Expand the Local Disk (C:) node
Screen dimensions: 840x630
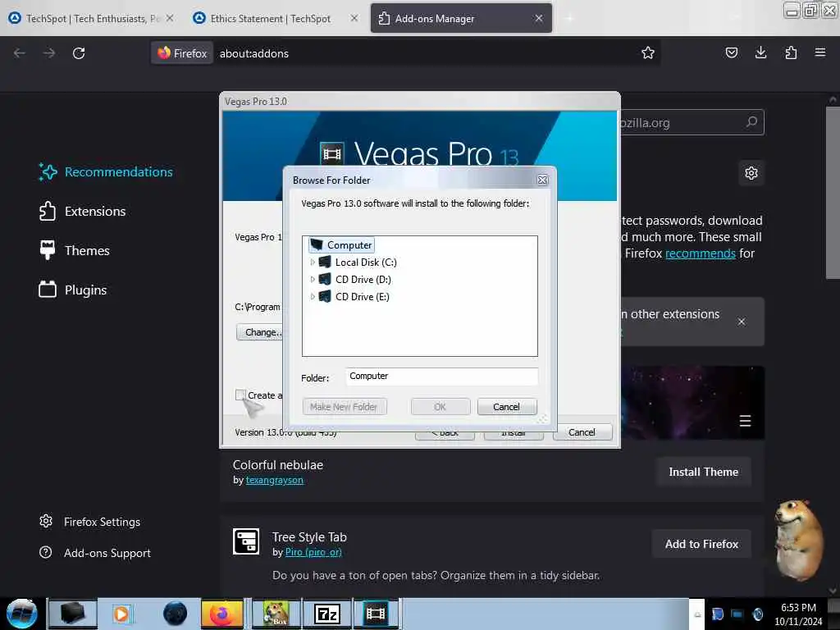pyautogui.click(x=313, y=262)
